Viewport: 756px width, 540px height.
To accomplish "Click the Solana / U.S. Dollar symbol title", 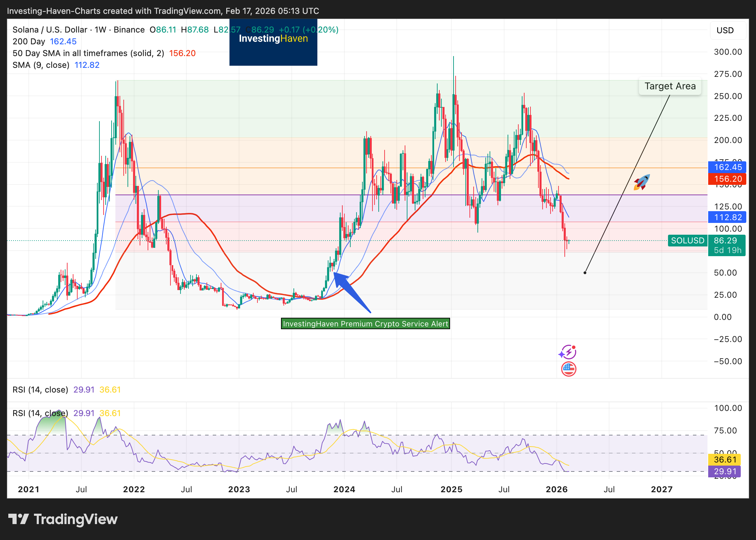I will point(50,30).
